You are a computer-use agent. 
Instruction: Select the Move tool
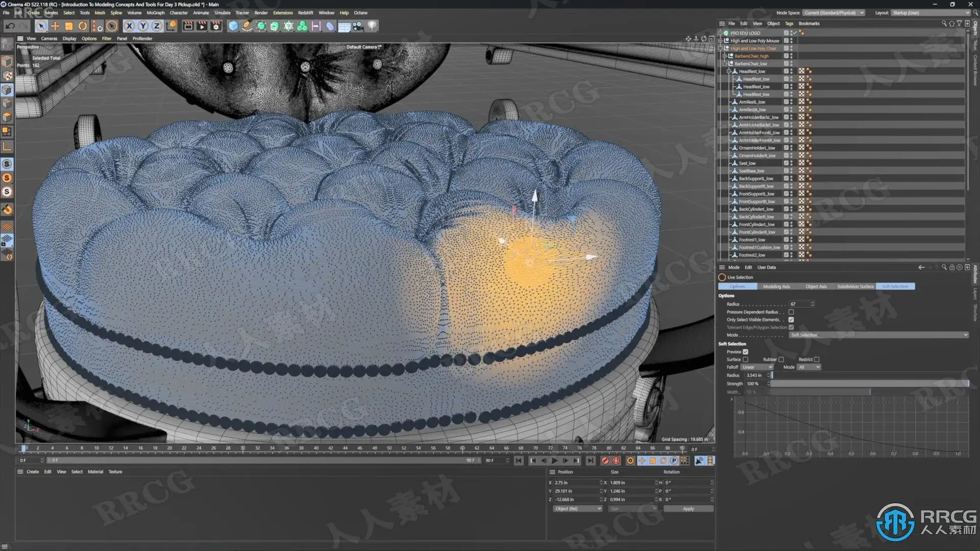point(55,26)
